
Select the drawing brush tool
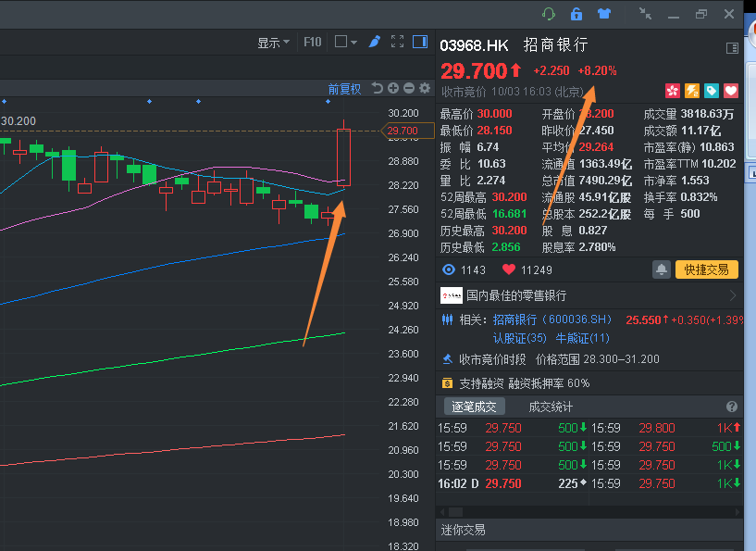[x=374, y=42]
